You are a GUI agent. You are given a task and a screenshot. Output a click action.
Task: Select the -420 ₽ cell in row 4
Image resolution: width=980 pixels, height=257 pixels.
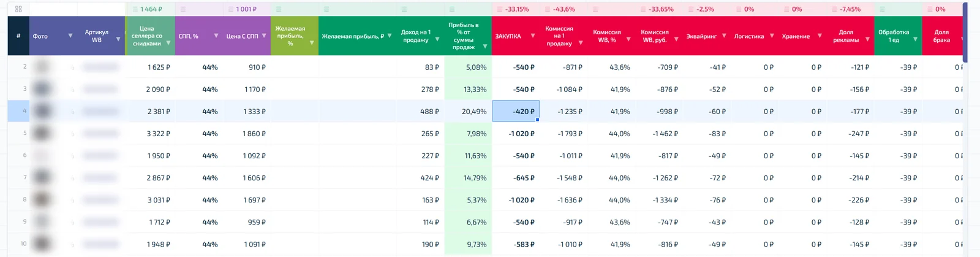516,111
